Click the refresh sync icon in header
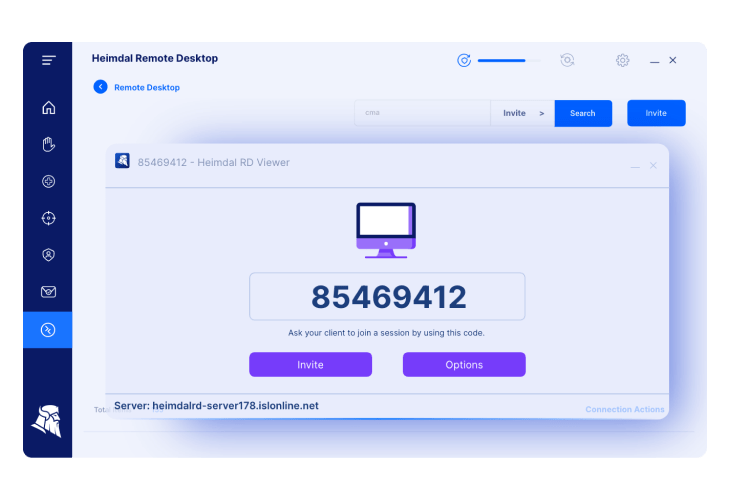The height and width of the screenshot is (500, 730). pos(567,60)
